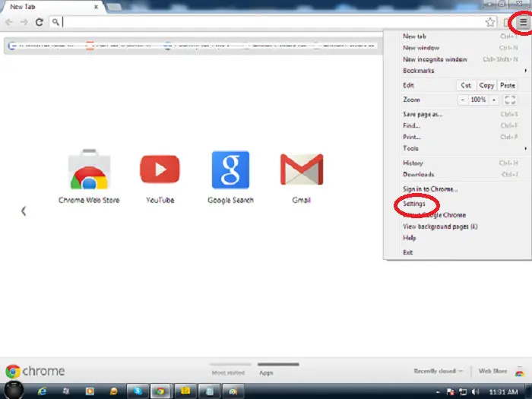Launch Internet Explorer from the taskbar
This screenshot has width=532, height=399.
tap(42, 391)
